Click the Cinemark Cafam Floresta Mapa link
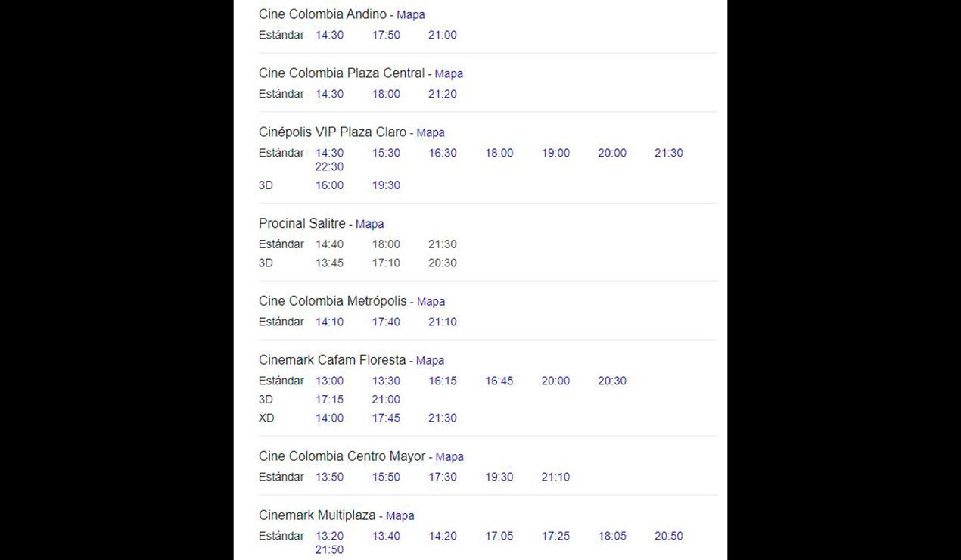Image resolution: width=961 pixels, height=560 pixels. point(430,361)
